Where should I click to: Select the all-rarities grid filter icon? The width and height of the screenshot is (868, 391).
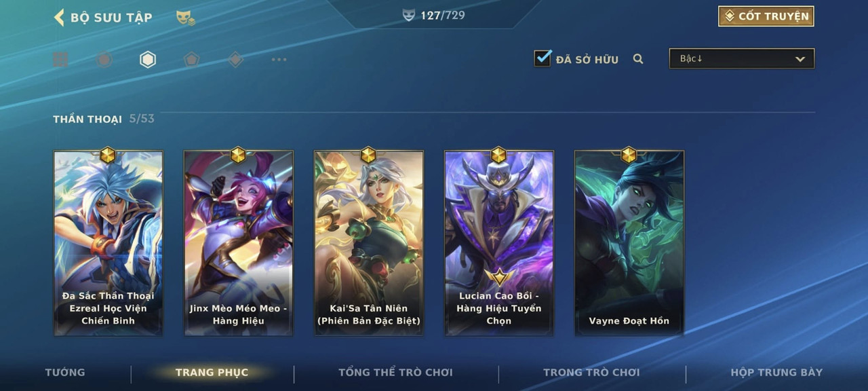click(60, 60)
